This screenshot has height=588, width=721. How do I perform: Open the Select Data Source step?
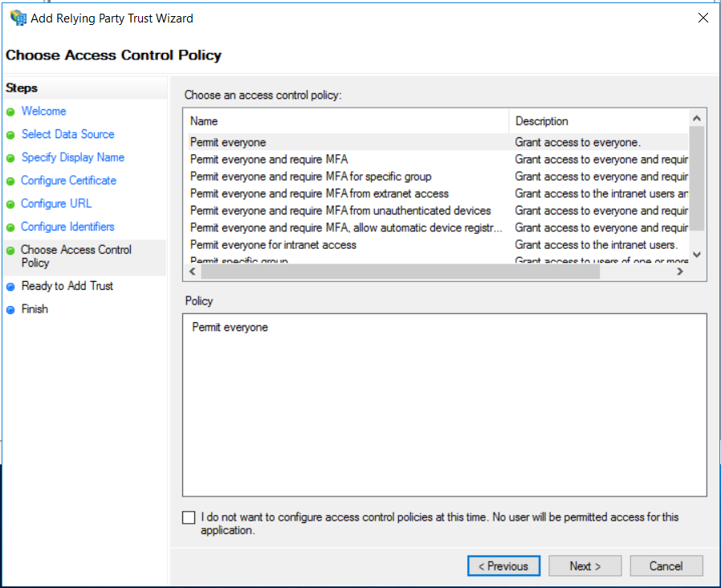pyautogui.click(x=67, y=134)
